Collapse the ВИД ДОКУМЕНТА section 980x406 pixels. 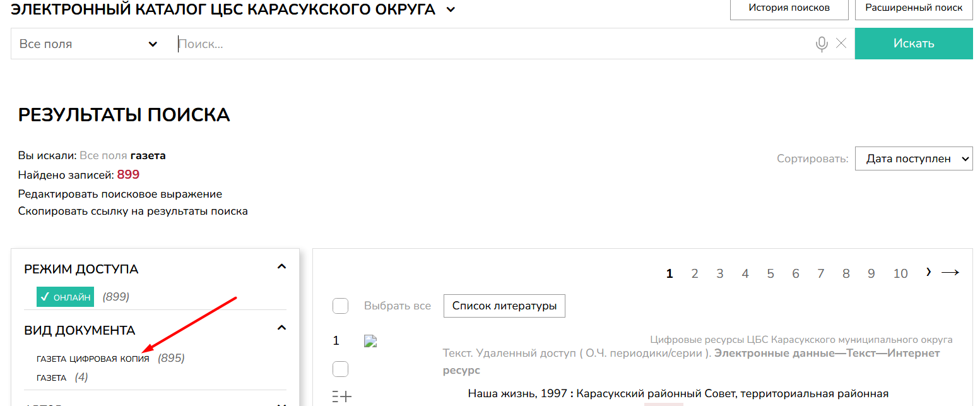point(281,328)
